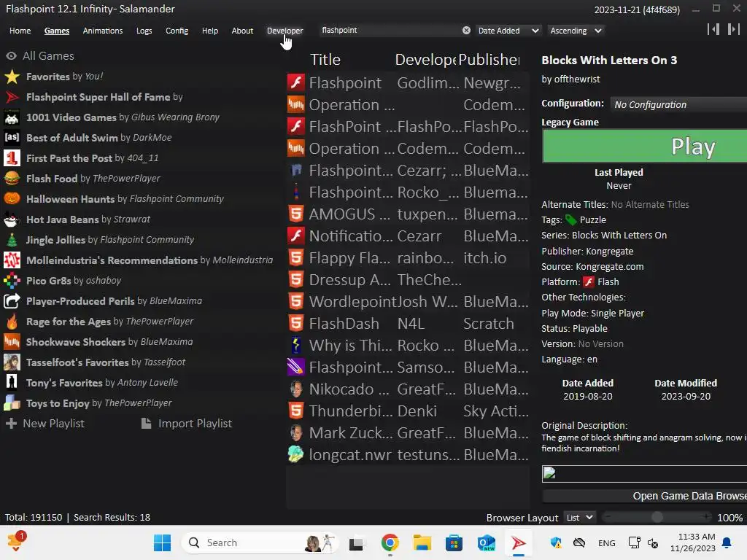The image size is (747, 560).
Task: Open the Help tab
Action: [209, 31]
